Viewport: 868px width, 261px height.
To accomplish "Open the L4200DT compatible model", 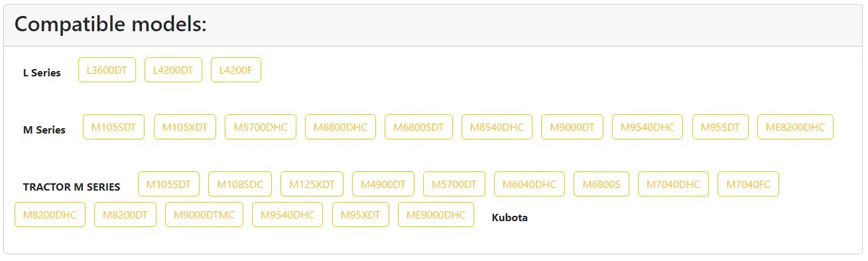I will [173, 70].
